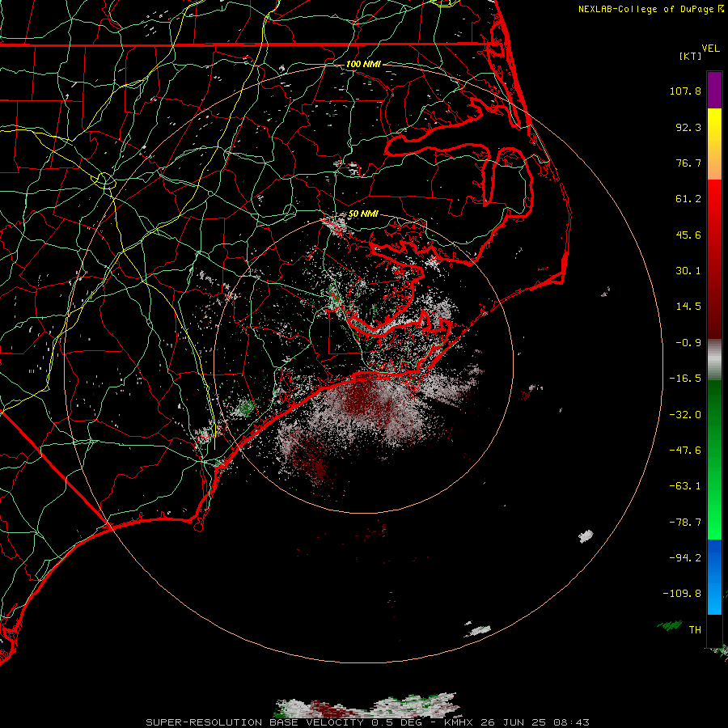Viewport: 728px width, 728px height.
Task: Select the -63.1 scale value
Action: point(685,486)
